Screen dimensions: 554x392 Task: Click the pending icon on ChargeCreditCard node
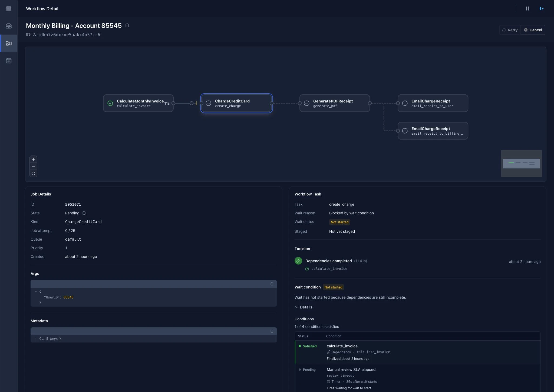coord(208,103)
